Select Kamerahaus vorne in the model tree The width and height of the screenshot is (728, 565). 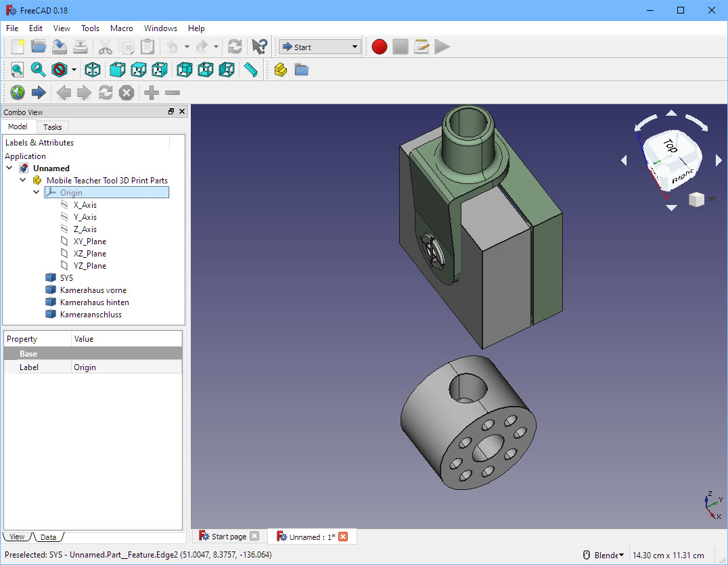pyautogui.click(x=93, y=290)
